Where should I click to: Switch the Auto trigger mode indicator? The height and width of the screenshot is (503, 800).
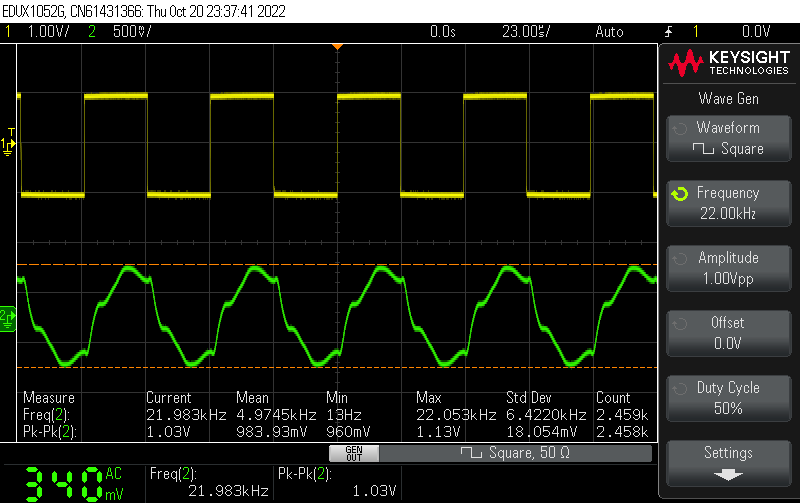pos(609,32)
